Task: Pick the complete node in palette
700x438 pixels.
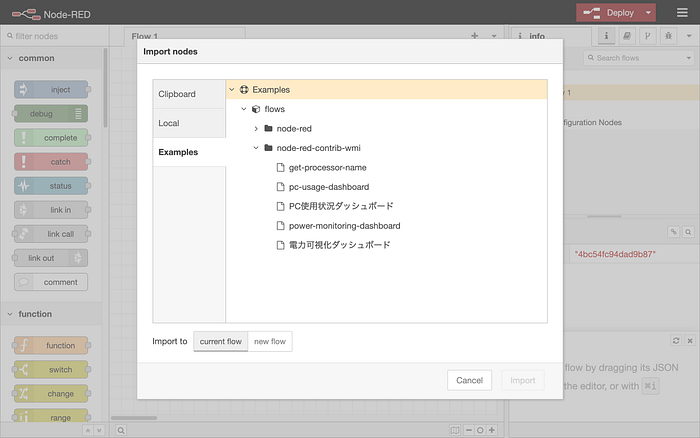Action: tap(51, 138)
